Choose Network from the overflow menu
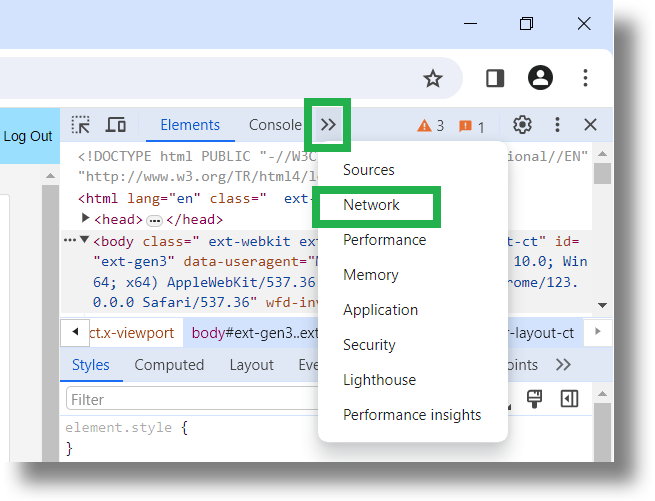The width and height of the screenshot is (655, 501). [371, 205]
